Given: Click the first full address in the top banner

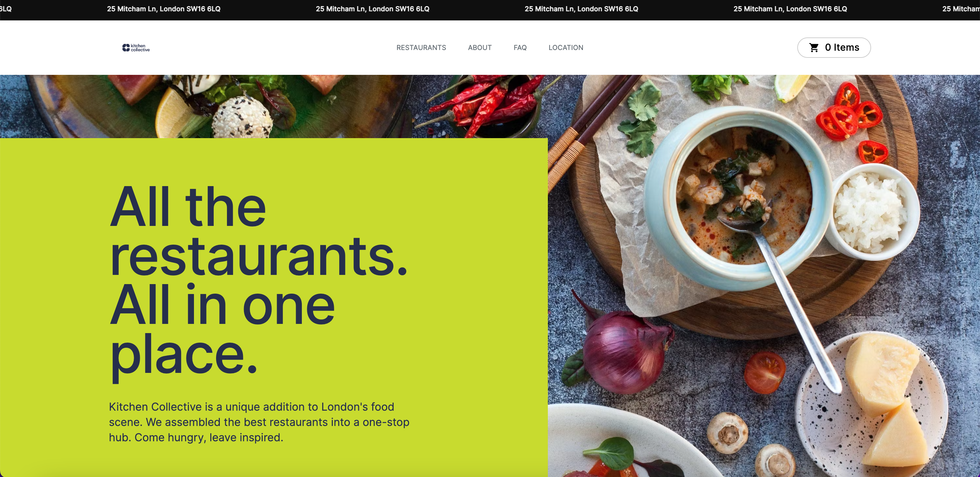Looking at the screenshot, I should pyautogui.click(x=164, y=9).
